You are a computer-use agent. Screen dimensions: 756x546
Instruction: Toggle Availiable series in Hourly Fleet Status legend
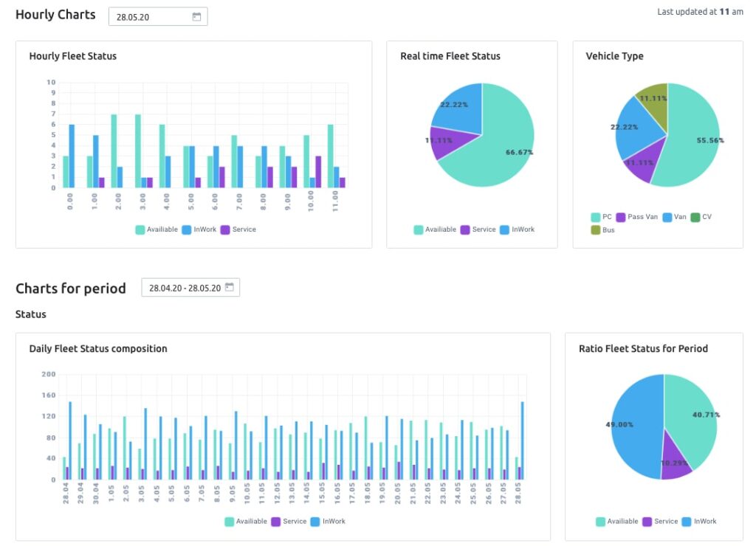click(157, 229)
